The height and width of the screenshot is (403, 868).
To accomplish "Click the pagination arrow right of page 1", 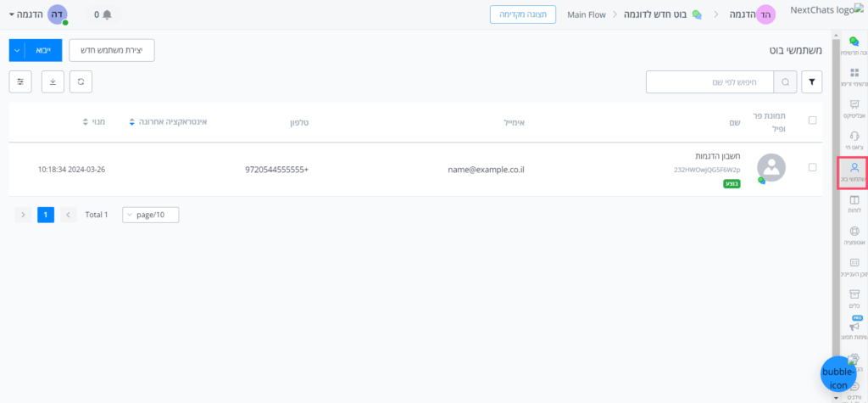I will 69,215.
